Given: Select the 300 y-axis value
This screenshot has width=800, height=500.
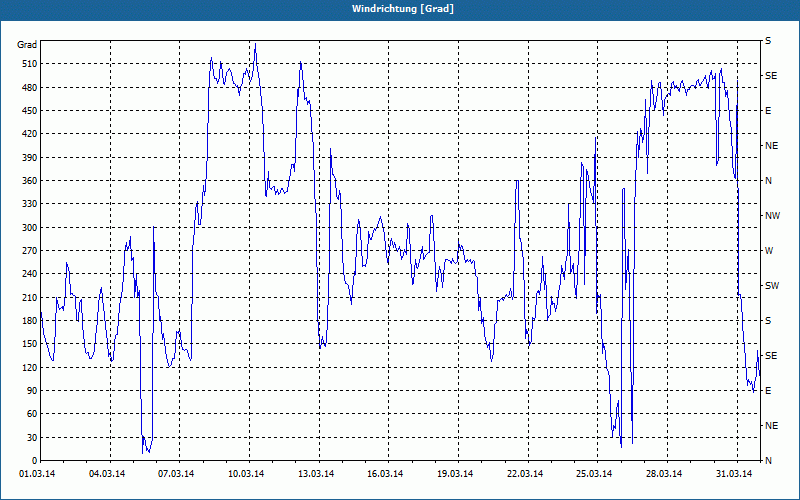Looking at the screenshot, I should coord(30,228).
